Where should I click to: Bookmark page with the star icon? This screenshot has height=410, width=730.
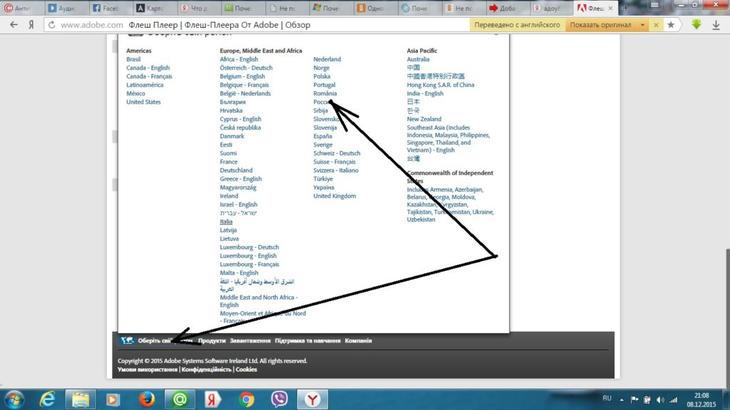[x=671, y=25]
